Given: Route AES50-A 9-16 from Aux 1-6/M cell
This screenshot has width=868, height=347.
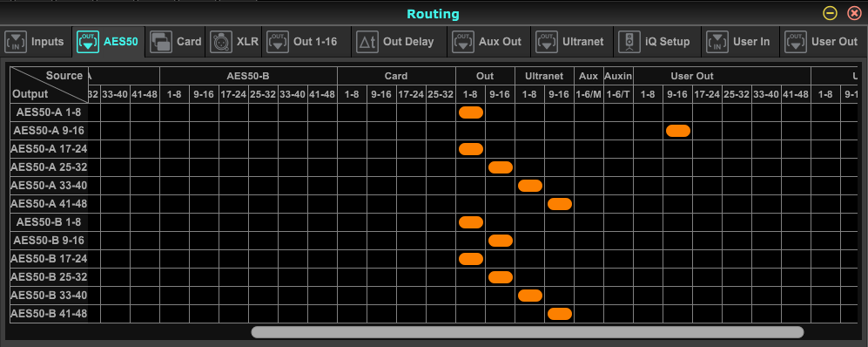Looking at the screenshot, I should click(589, 131).
